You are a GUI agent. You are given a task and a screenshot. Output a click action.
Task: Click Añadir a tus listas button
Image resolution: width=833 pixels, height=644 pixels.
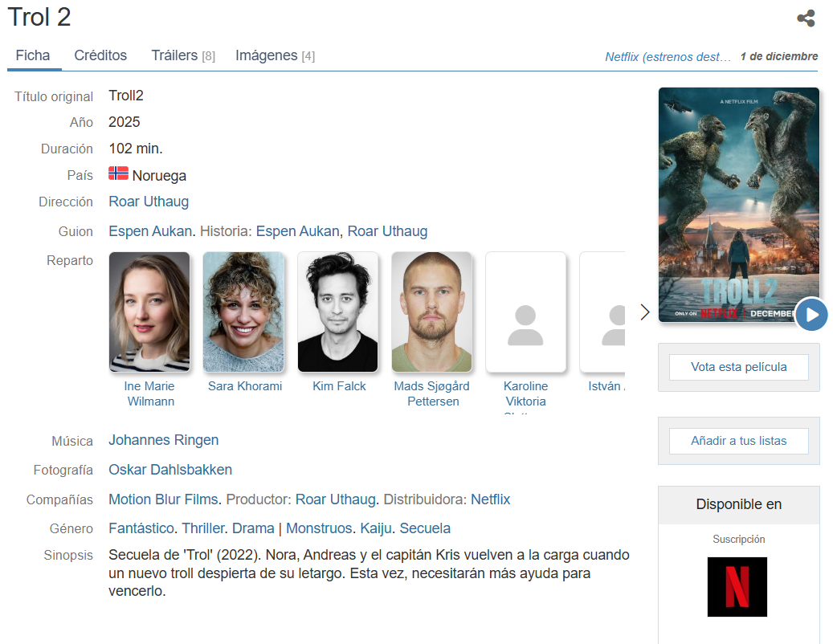tap(738, 441)
